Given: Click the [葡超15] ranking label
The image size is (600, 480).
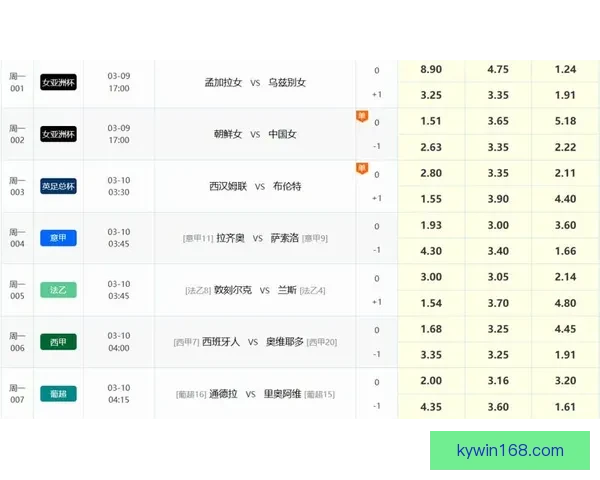Looking at the screenshot, I should [x=320, y=394].
